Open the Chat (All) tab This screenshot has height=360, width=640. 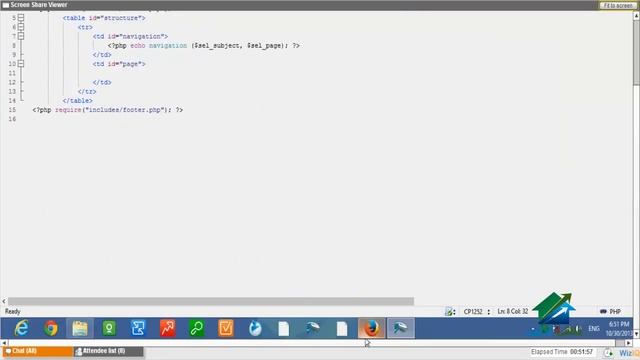(x=37, y=351)
